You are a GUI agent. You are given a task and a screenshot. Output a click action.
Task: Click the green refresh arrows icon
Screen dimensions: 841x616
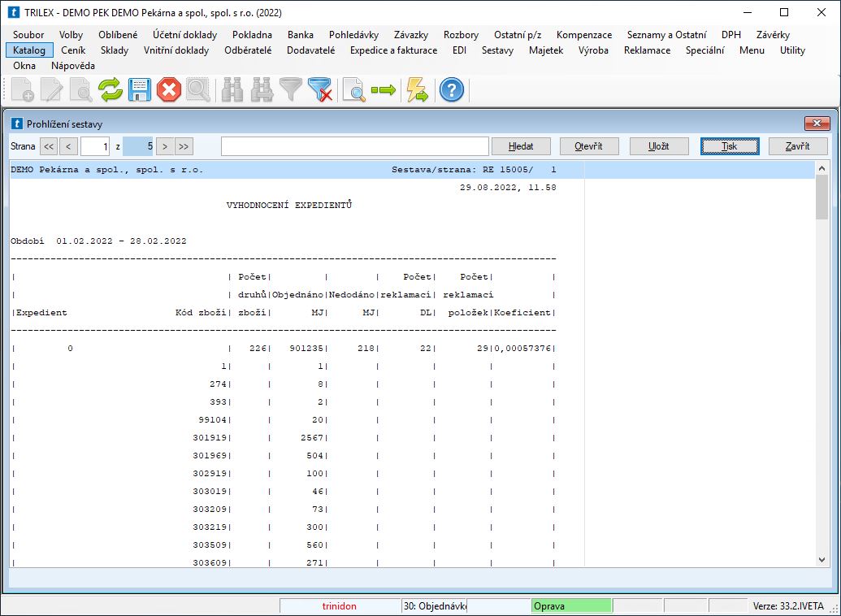click(x=111, y=89)
